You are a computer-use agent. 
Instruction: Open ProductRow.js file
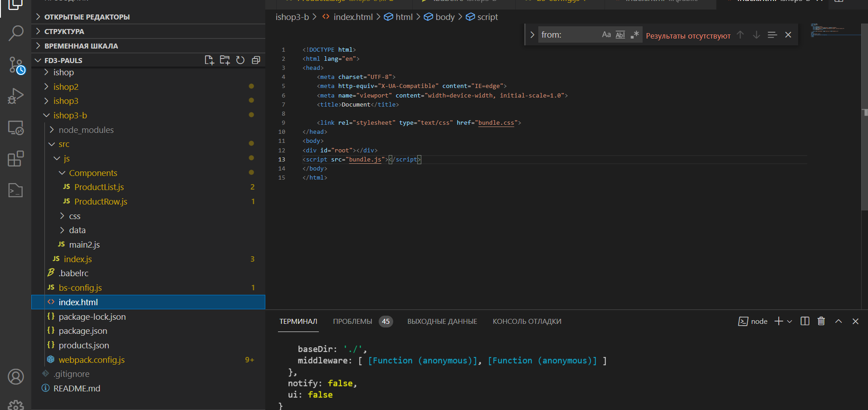click(148, 201)
